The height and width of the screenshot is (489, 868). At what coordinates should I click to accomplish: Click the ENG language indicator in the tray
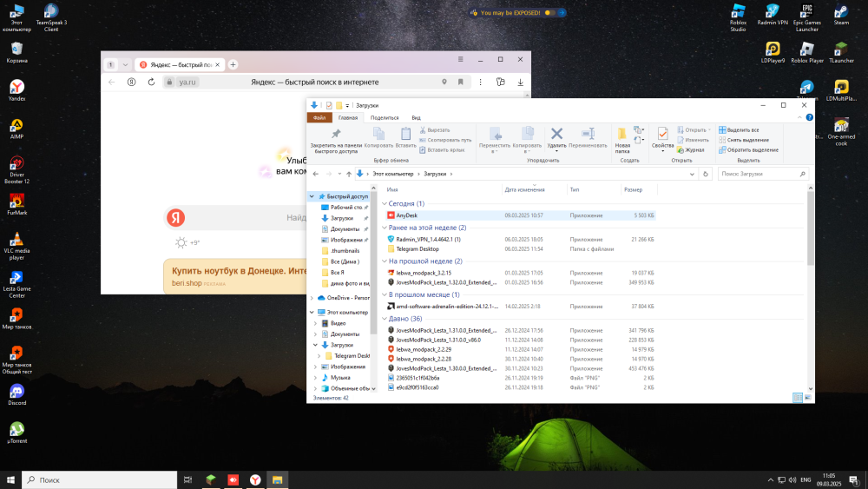806,480
